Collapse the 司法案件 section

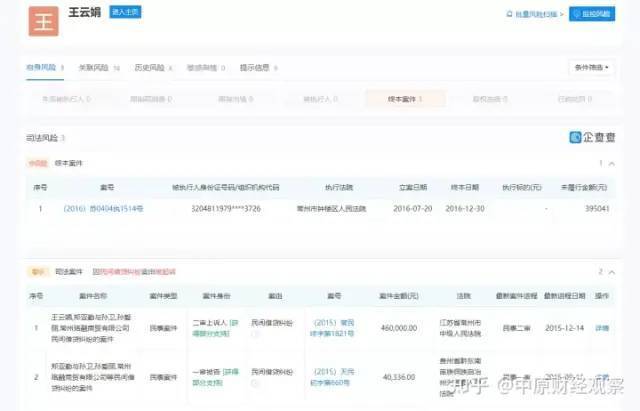(x=611, y=271)
